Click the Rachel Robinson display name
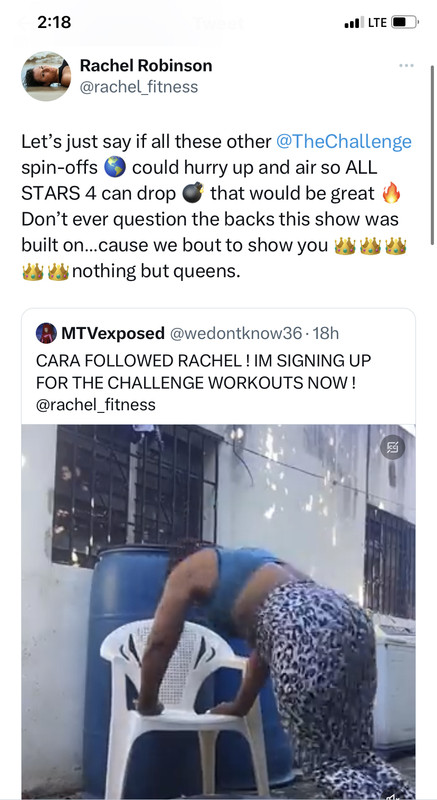Screen dimensions: 437x800 coord(146,65)
